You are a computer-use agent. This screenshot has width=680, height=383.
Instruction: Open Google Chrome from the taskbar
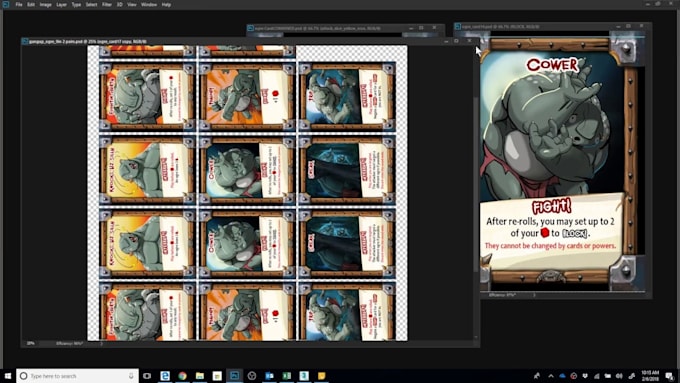tap(182, 376)
